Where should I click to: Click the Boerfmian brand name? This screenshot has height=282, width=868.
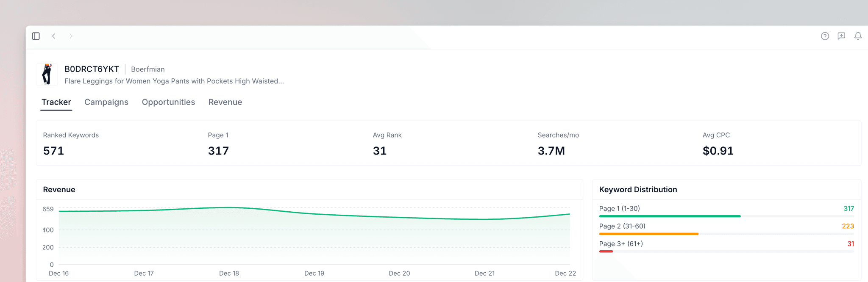coord(147,69)
